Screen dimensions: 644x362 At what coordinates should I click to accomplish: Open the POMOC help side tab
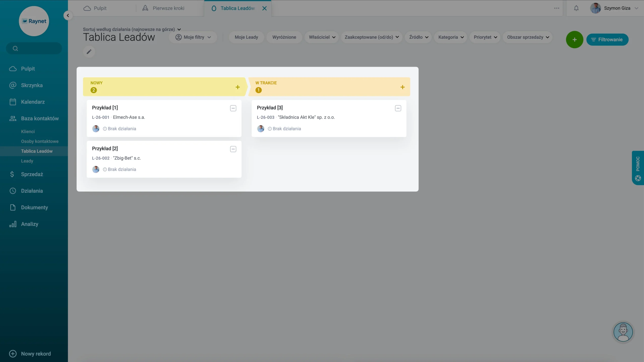click(x=638, y=168)
